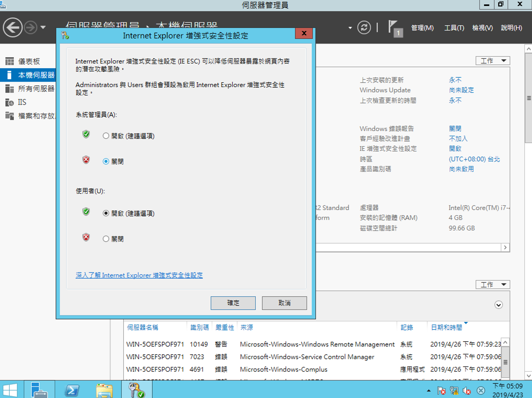Open the 檢視(V) menu
Image resolution: width=532 pixels, height=398 pixels.
pos(482,28)
